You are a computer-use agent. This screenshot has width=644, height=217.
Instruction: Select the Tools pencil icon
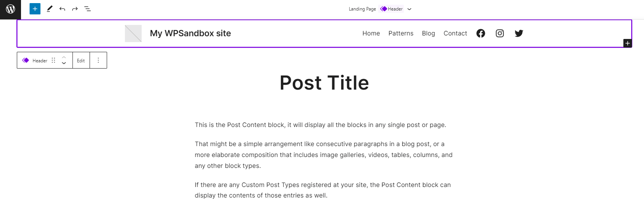(49, 9)
